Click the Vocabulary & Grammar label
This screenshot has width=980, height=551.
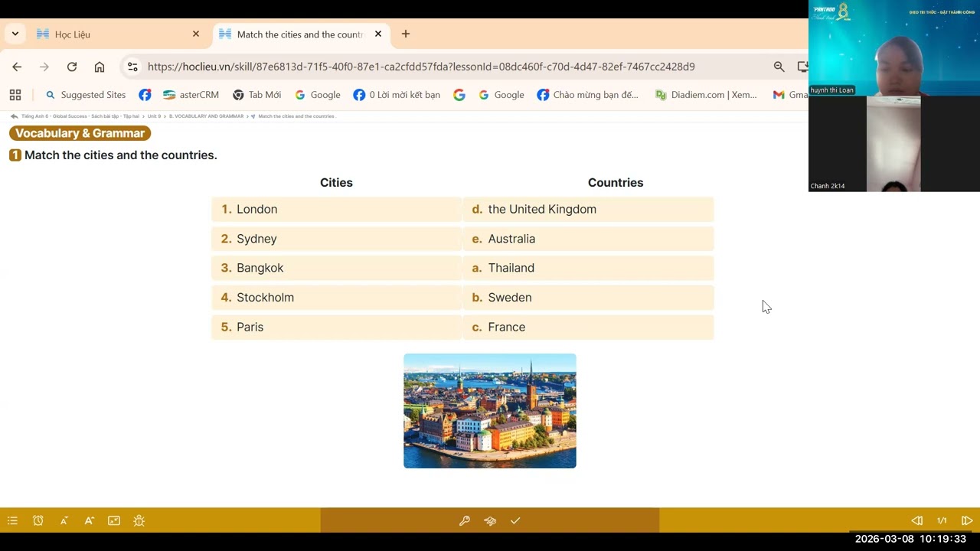[x=80, y=133]
